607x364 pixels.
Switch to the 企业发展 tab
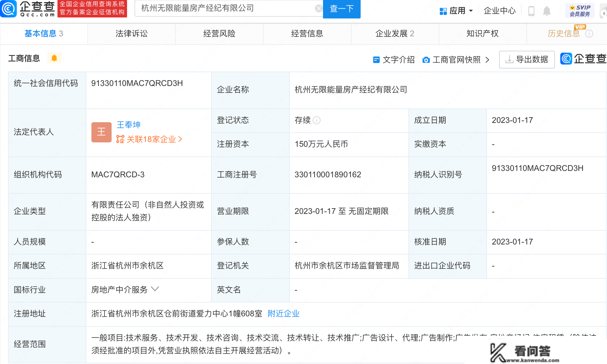(x=395, y=34)
